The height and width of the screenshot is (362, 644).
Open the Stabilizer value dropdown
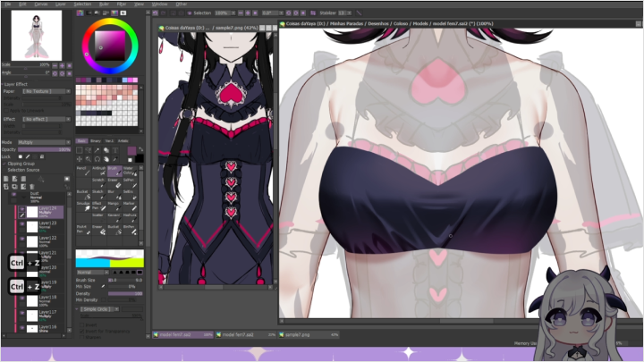pyautogui.click(x=344, y=13)
